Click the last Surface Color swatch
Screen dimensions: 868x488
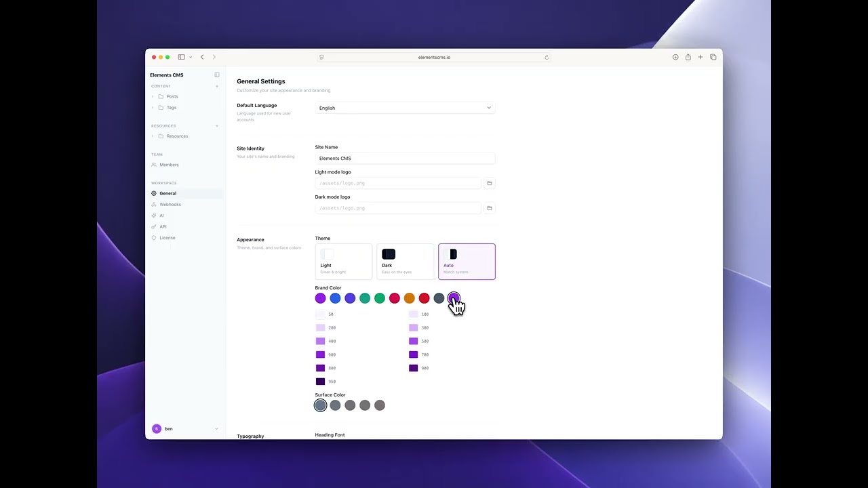point(380,405)
